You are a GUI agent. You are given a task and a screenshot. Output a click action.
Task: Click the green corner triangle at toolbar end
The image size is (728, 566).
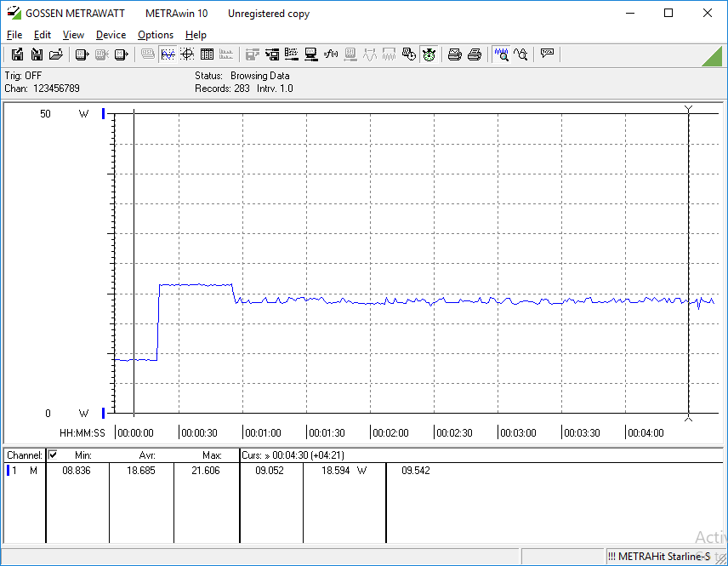(714, 58)
